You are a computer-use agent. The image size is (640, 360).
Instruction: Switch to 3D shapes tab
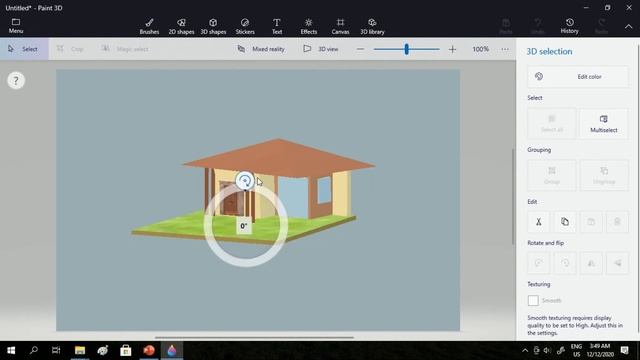(x=213, y=26)
